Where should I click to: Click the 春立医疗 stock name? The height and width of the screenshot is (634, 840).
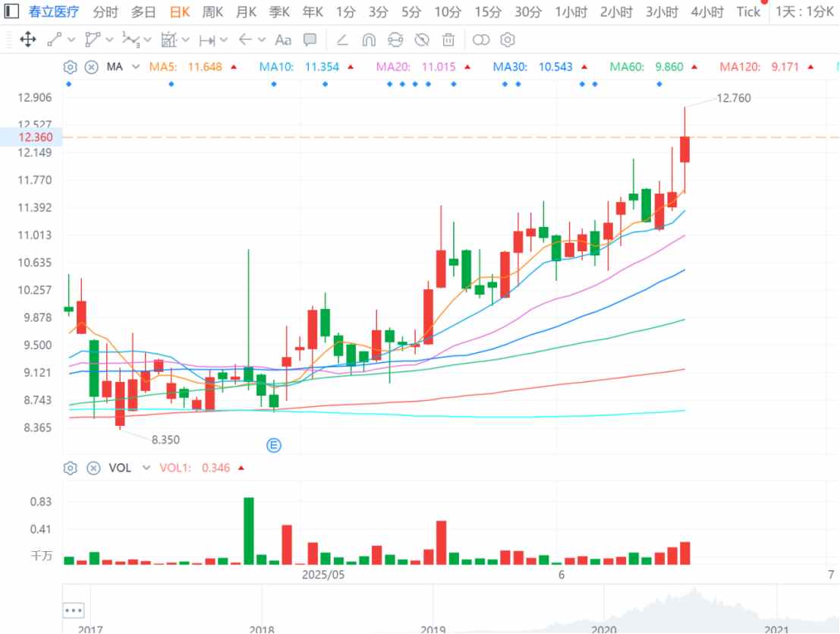pyautogui.click(x=54, y=12)
